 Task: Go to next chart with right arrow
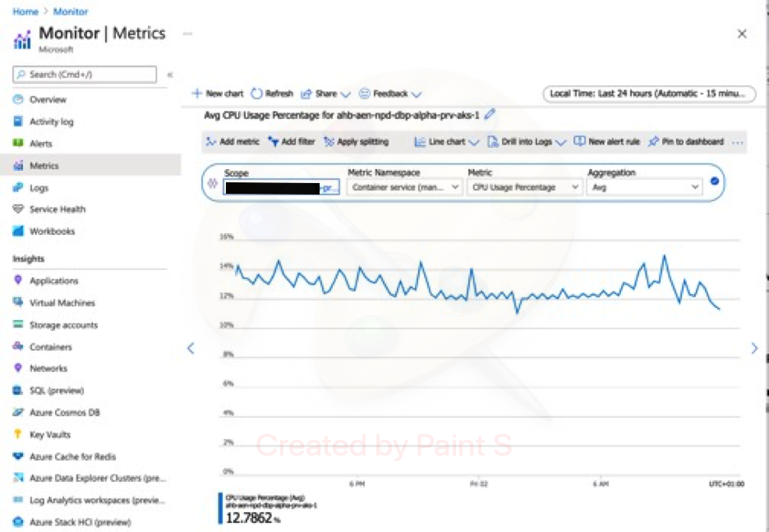pos(754,348)
